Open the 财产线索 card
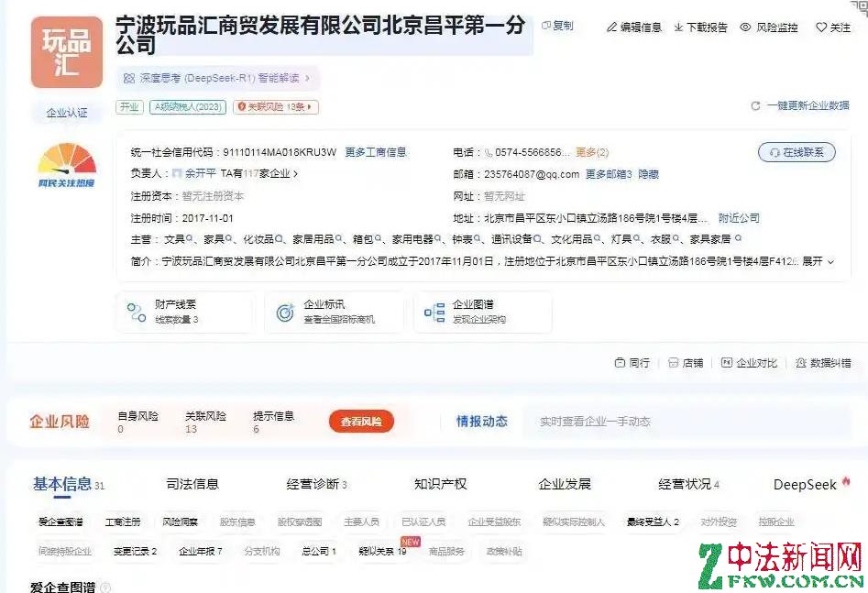The height and width of the screenshot is (593, 868). 185,312
